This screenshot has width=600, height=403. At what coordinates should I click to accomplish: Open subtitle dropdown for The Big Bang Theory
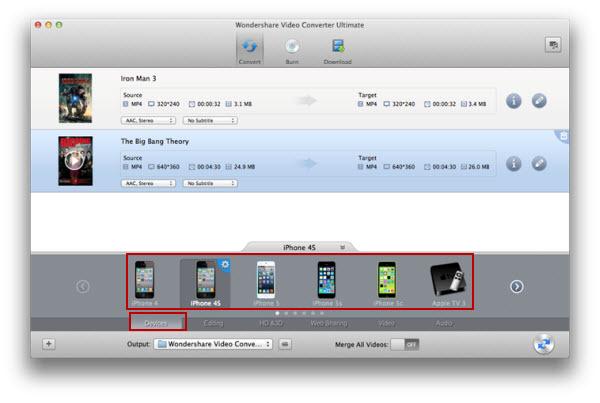coord(210,183)
